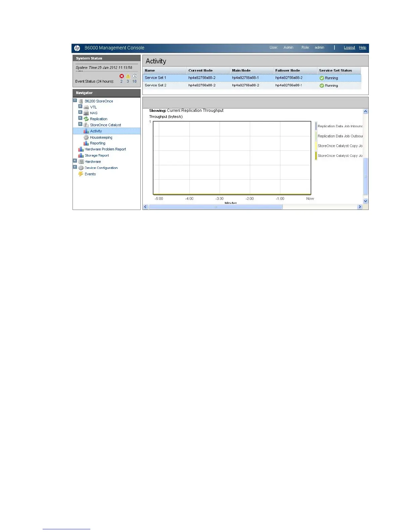The image size is (411, 532).
Task: Click the B6200 StoreOnce server icon
Action: pos(81,101)
